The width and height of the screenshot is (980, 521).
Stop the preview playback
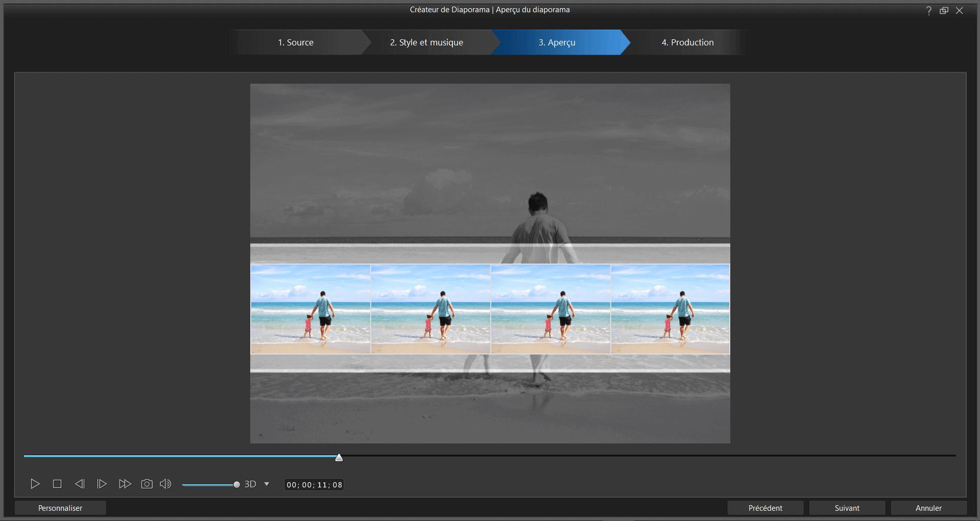[x=57, y=484]
